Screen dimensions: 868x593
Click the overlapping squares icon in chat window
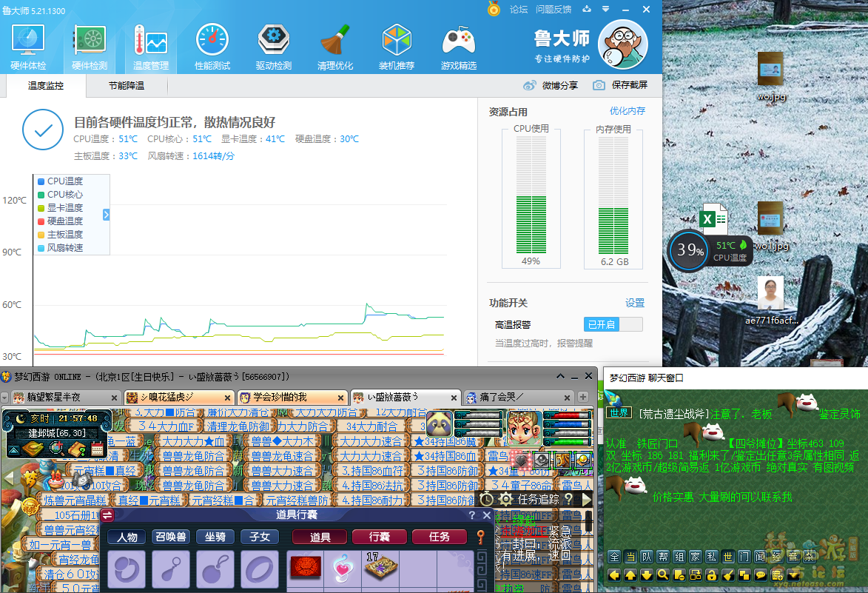coord(744,574)
